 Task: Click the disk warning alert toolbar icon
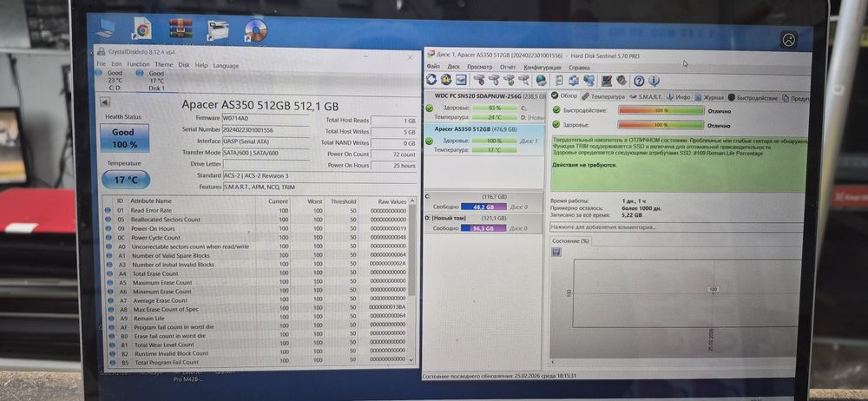click(x=446, y=81)
